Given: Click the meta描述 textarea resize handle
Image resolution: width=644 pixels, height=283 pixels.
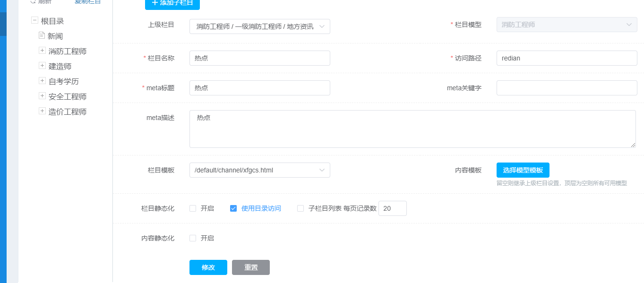Looking at the screenshot, I should pos(633,145).
